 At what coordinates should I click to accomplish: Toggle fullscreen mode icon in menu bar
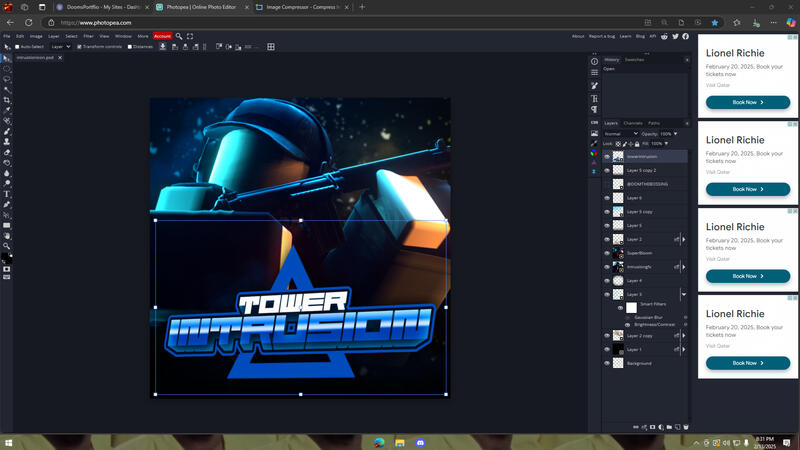pyautogui.click(x=190, y=36)
